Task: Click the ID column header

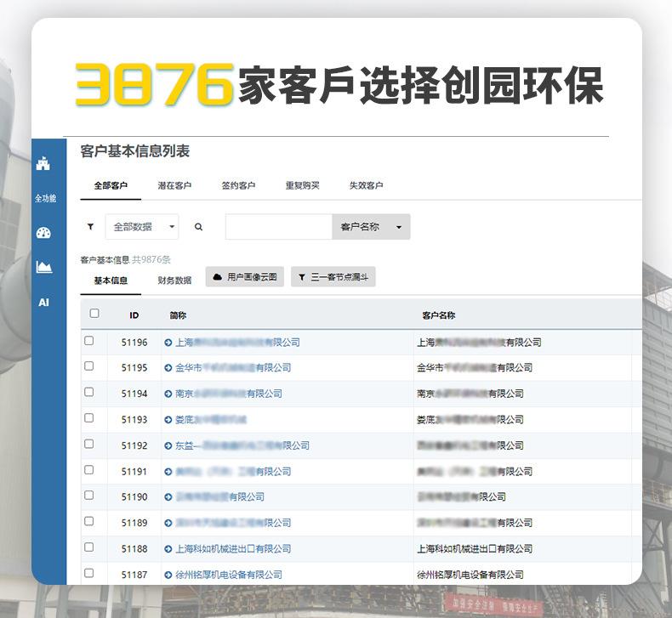Action: coord(134,315)
